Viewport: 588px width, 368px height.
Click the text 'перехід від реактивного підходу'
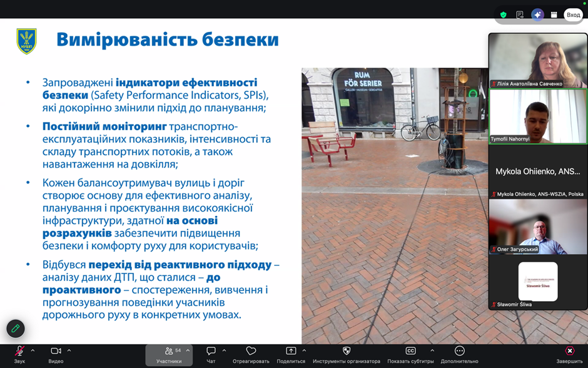180,265
